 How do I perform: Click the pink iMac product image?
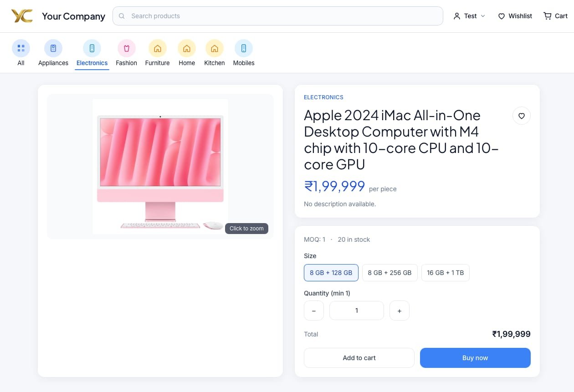click(x=160, y=167)
